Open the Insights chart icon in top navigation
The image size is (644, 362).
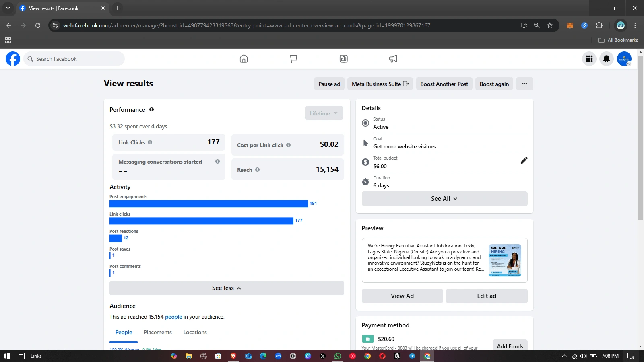[344, 59]
